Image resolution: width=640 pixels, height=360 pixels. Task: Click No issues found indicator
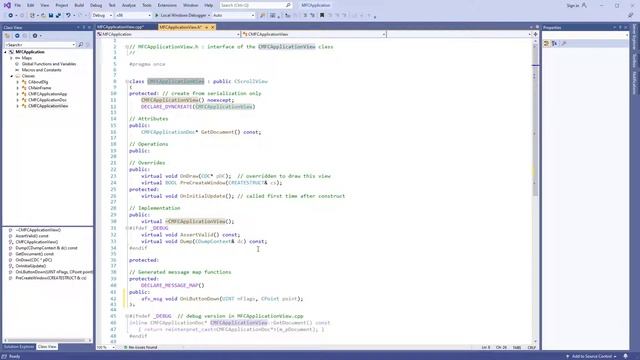[140, 347]
